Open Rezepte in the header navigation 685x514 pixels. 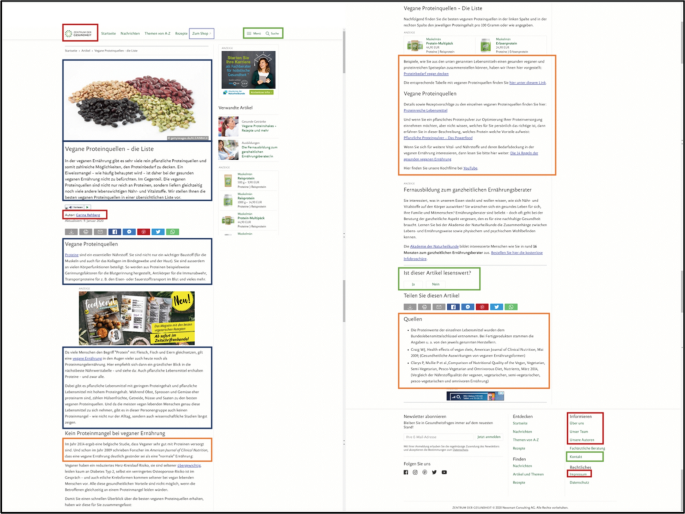click(181, 33)
